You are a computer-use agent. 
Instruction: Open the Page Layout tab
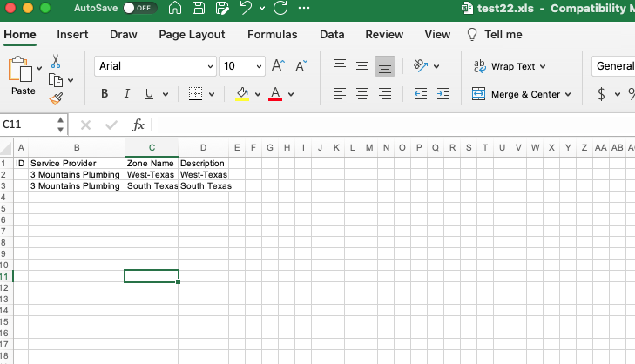point(192,35)
